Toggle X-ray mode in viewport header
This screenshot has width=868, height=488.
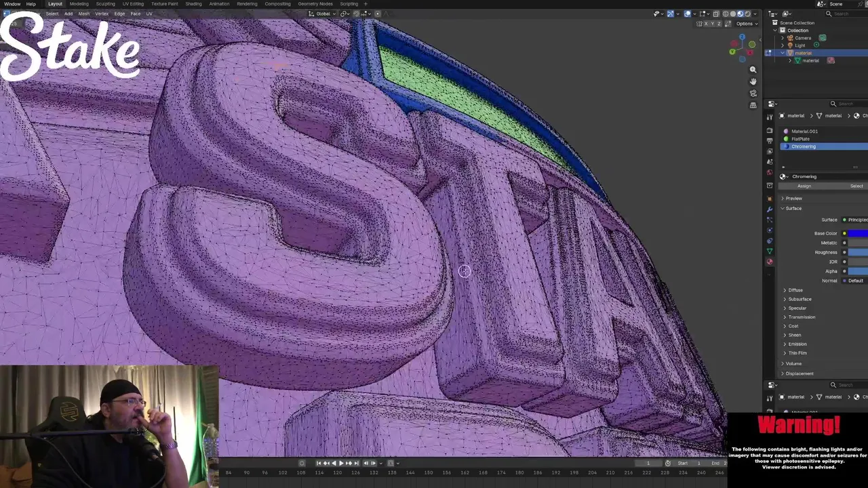click(716, 14)
